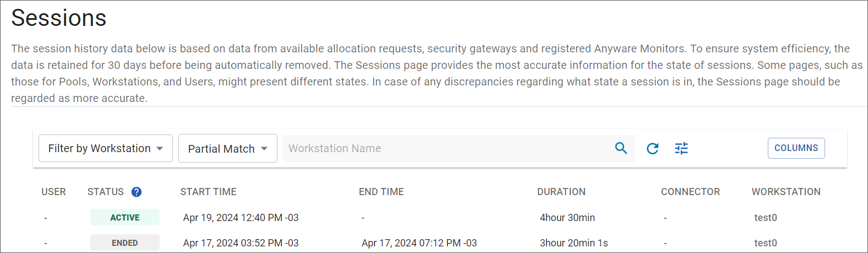The image size is (868, 253).
Task: Expand the Partial Match dropdown
Action: coord(228,149)
